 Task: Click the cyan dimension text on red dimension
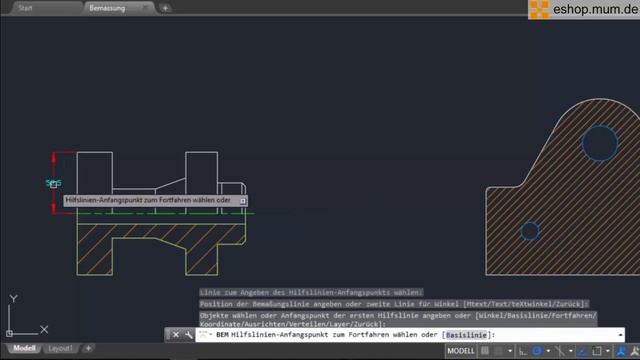tap(53, 183)
